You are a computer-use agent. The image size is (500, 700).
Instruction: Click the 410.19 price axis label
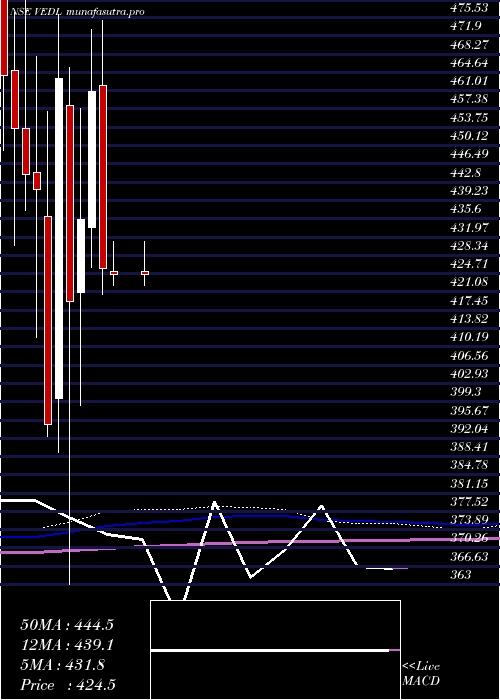coord(470,337)
